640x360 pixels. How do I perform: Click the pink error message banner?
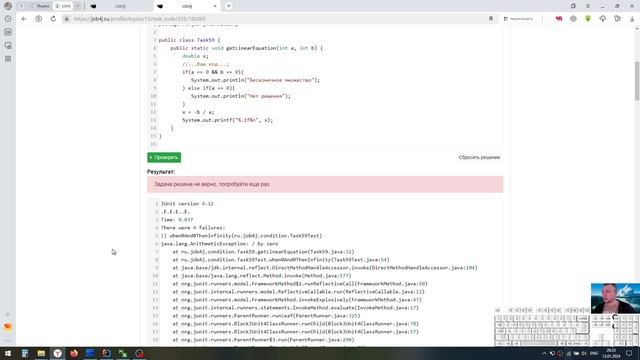(325, 184)
